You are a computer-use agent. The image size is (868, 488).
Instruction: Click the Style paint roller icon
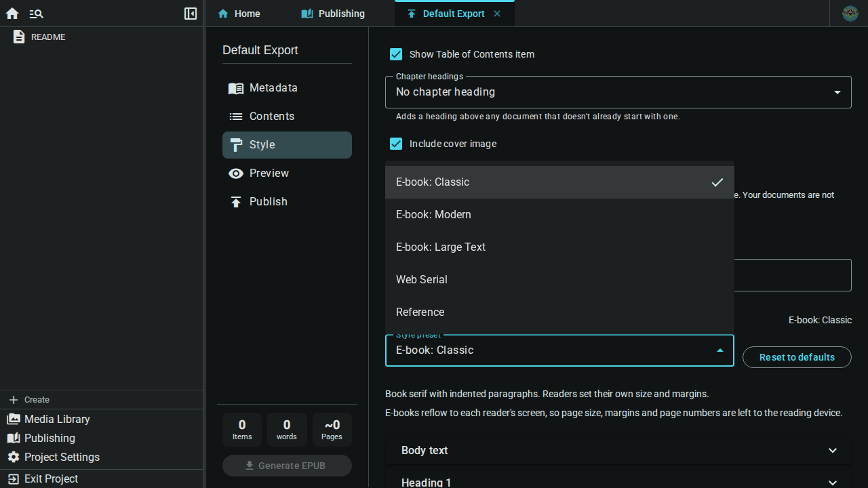pyautogui.click(x=236, y=145)
